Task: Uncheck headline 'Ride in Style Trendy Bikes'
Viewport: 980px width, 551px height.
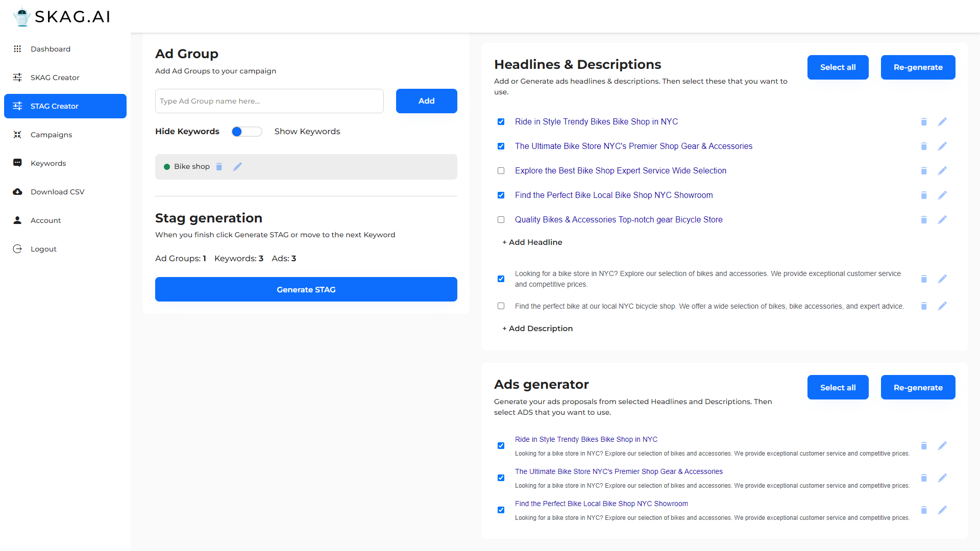Action: pyautogui.click(x=501, y=122)
